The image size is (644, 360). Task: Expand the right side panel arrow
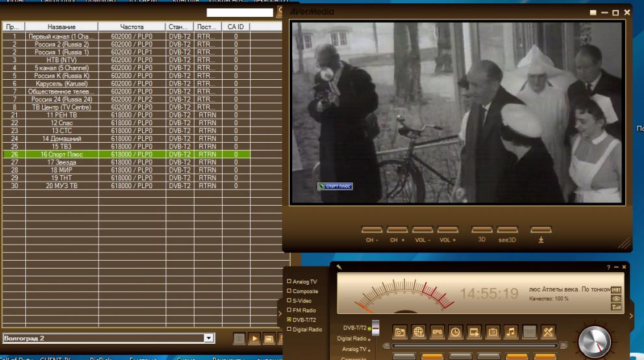[x=631, y=316]
